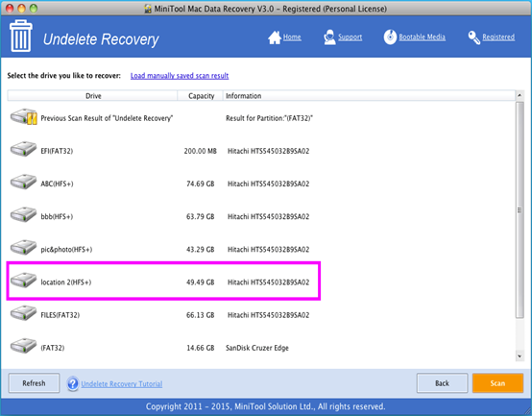This screenshot has height=416, width=532.
Task: Start scanning with the orange Scan button
Action: coord(497,383)
